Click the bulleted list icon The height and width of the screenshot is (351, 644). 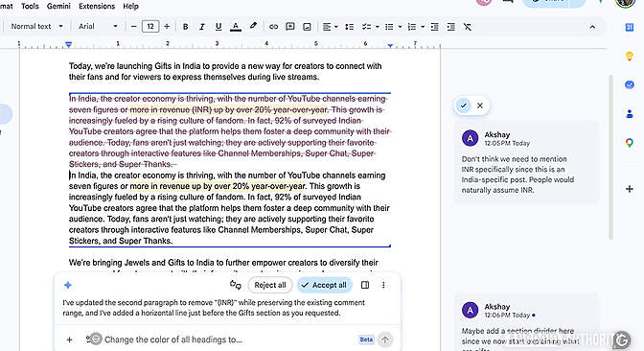389,27
